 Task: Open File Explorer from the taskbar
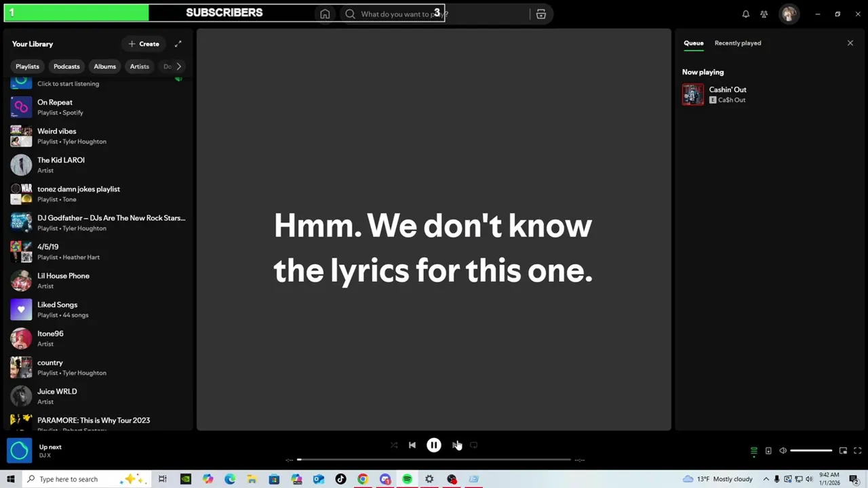[252, 479]
